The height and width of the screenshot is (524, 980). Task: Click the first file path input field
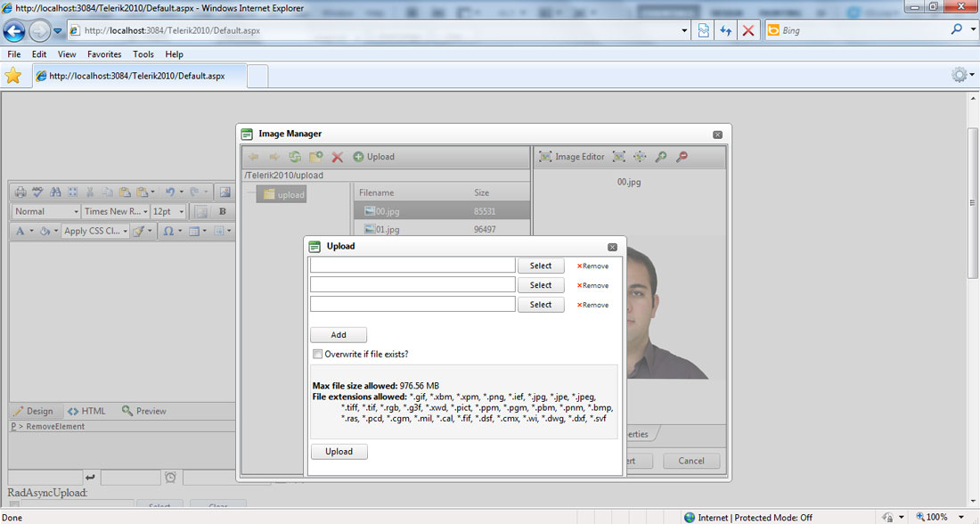pyautogui.click(x=412, y=266)
